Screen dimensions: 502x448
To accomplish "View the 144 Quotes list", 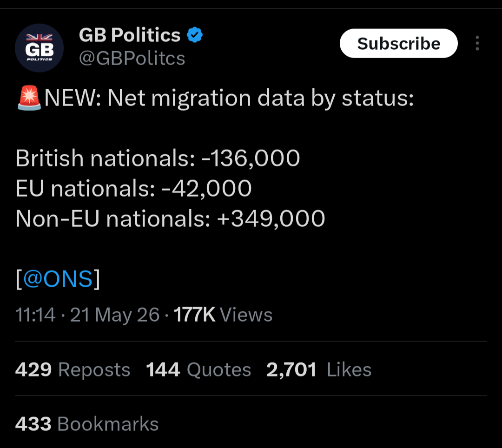I will (198, 369).
